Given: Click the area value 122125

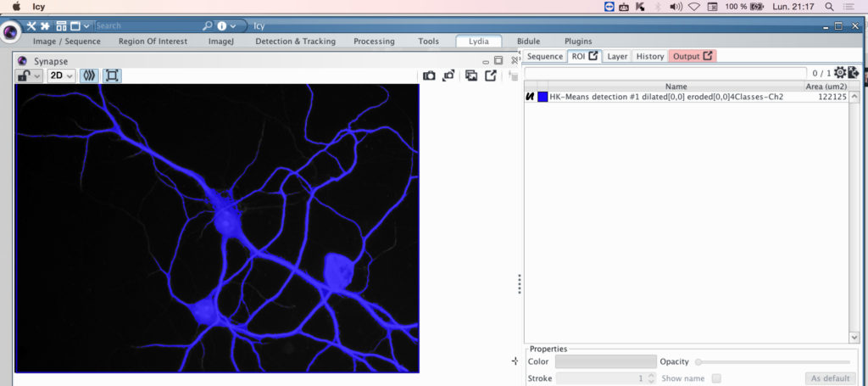Looking at the screenshot, I should click(832, 97).
